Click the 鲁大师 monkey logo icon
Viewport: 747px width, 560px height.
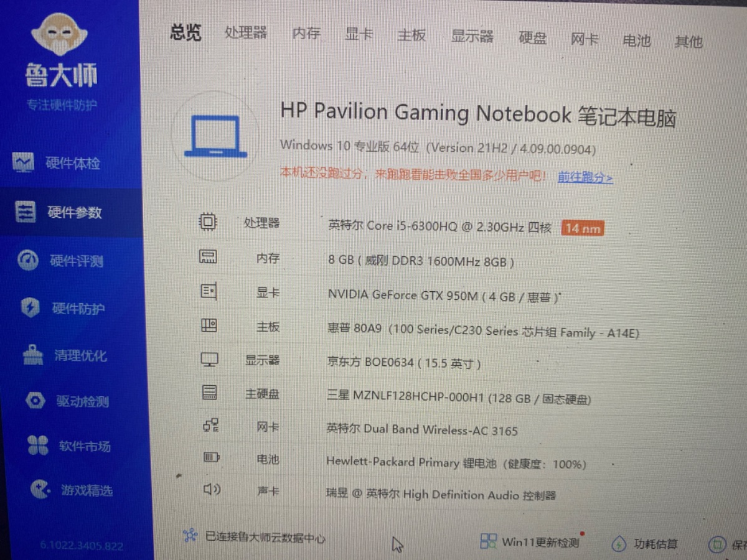tap(59, 35)
